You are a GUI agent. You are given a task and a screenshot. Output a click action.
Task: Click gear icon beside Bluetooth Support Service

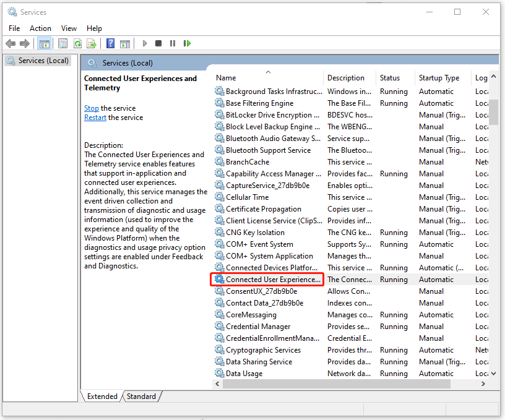click(x=220, y=150)
